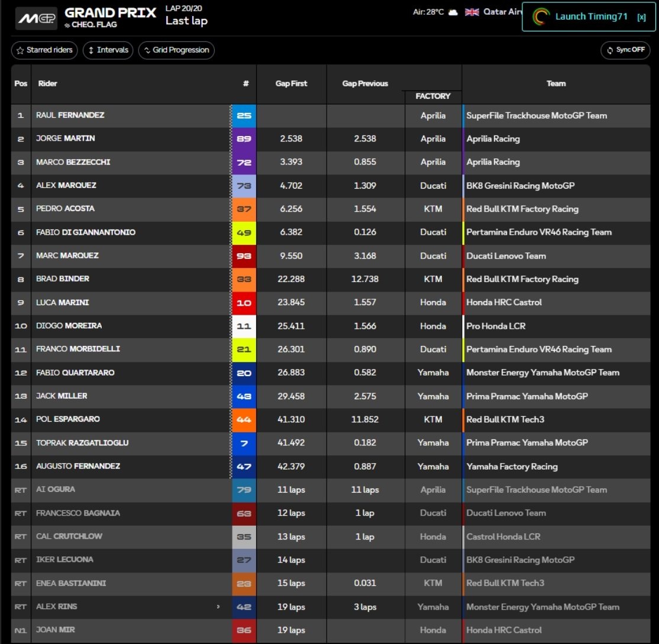
Task: Click the UK flag icon
Action: [x=472, y=12]
